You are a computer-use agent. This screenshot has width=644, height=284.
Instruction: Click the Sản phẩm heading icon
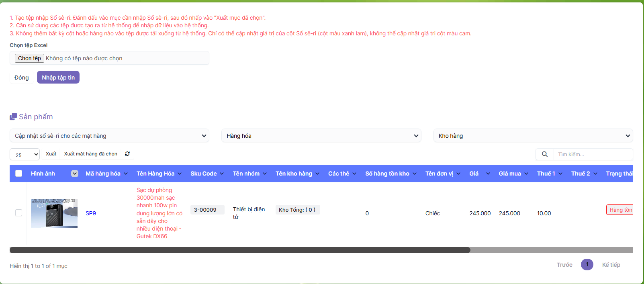pos(13,117)
